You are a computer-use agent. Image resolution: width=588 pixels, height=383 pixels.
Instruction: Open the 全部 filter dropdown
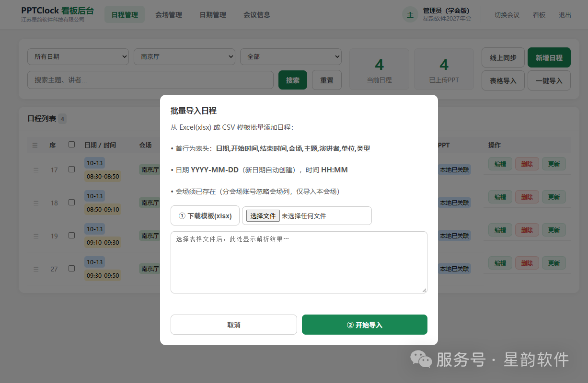coord(291,56)
